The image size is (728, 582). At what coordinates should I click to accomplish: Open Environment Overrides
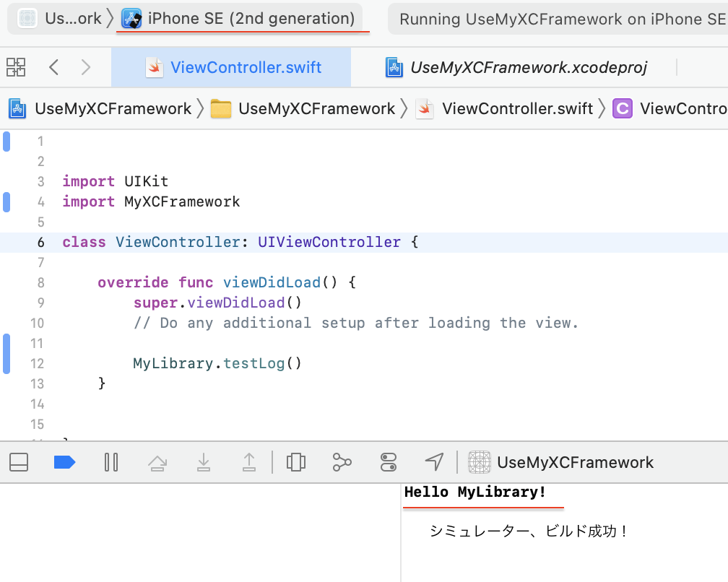pyautogui.click(x=388, y=462)
